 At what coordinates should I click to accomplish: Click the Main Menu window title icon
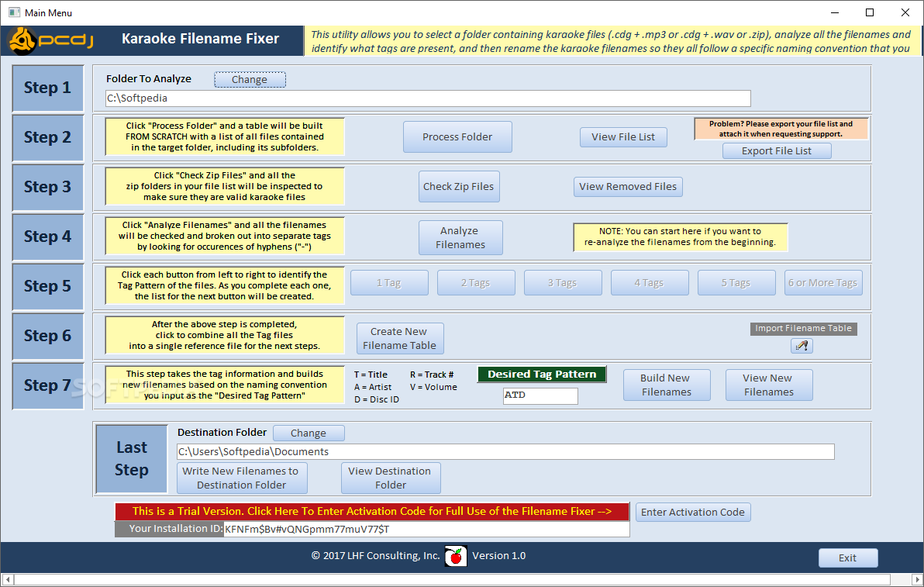click(14, 12)
